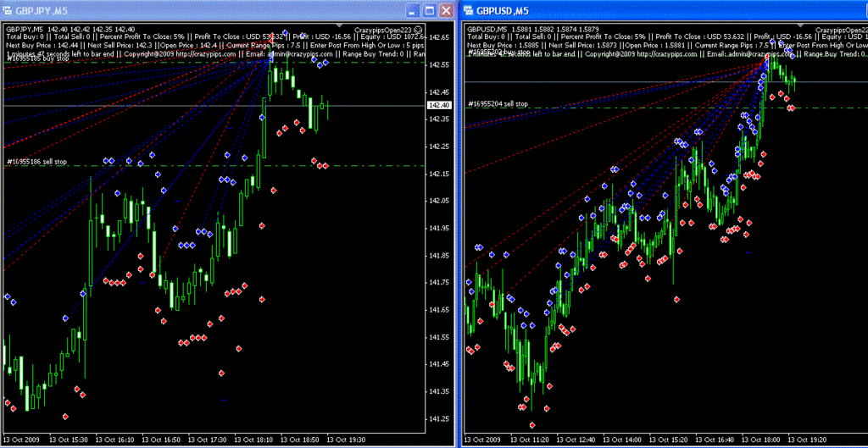Click the 141.35 price axis label
This screenshot has width=868, height=448.
(x=439, y=391)
